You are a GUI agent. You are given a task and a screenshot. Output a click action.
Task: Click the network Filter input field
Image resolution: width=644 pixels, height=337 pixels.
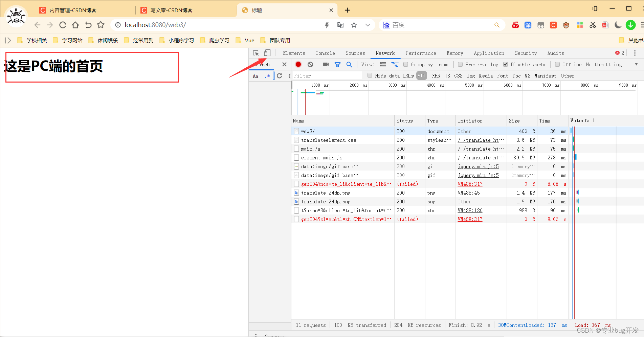pyautogui.click(x=327, y=76)
